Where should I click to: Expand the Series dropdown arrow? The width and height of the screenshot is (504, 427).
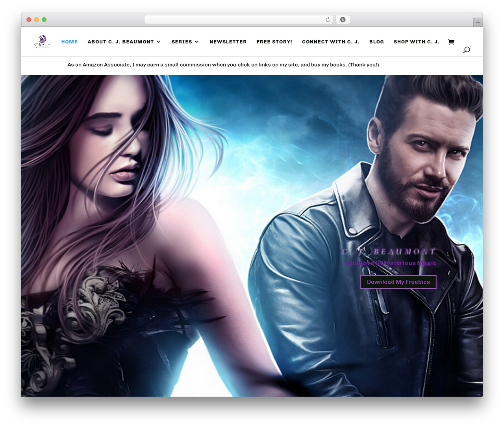(196, 42)
